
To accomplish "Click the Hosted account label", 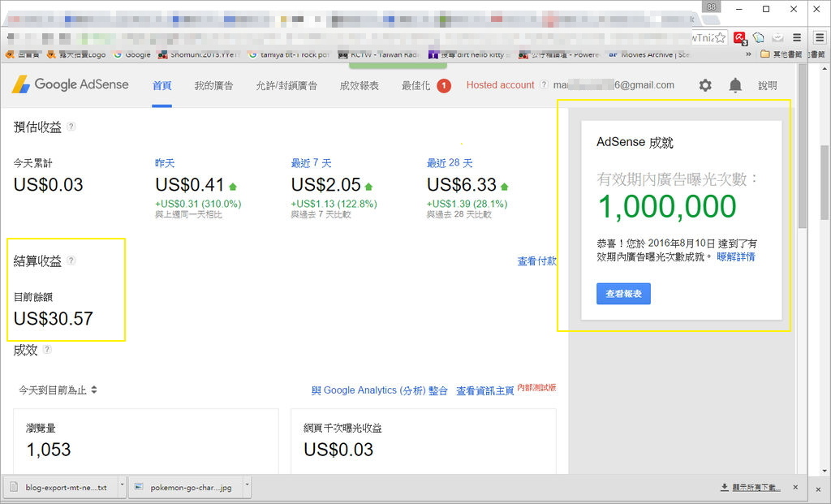I will [x=500, y=84].
